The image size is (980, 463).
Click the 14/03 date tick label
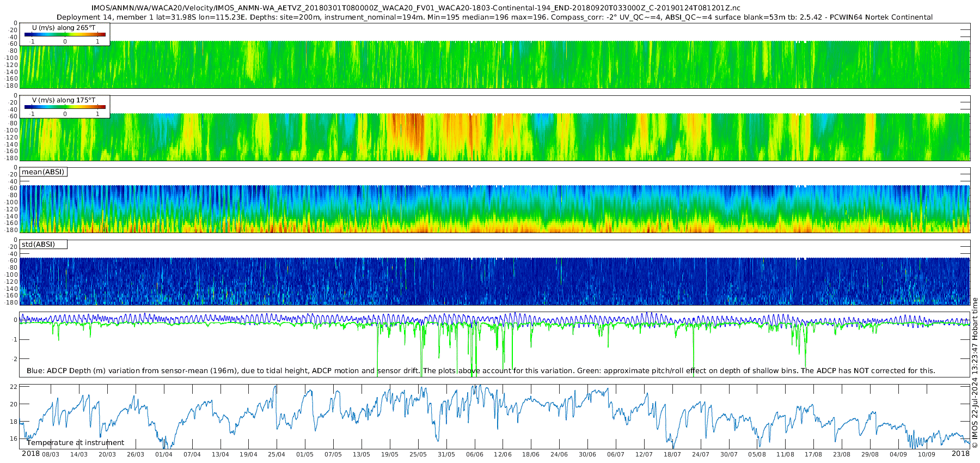[x=79, y=454]
